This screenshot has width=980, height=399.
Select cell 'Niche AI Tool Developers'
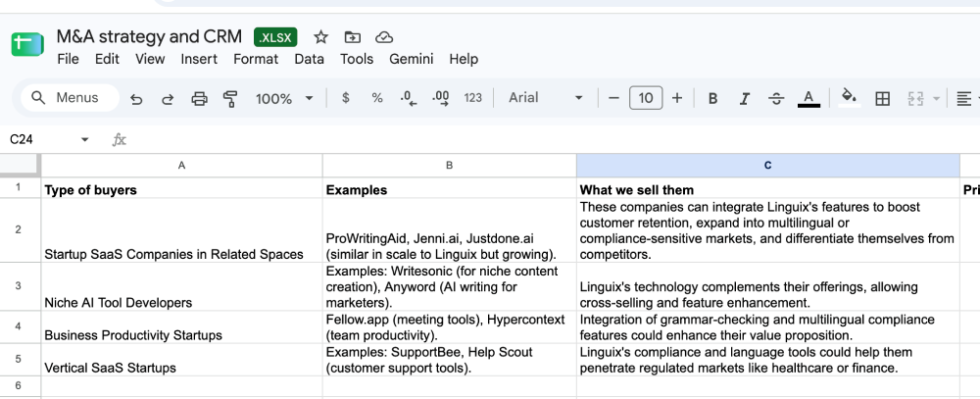182,286
